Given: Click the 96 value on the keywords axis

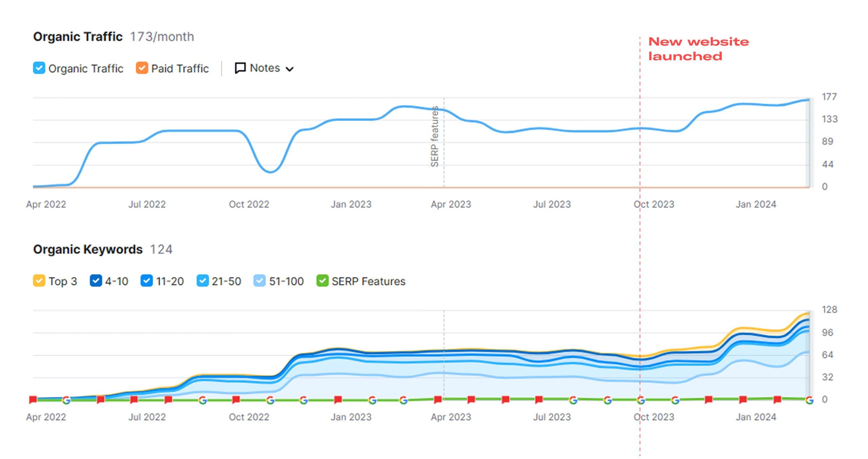Looking at the screenshot, I should click(827, 333).
